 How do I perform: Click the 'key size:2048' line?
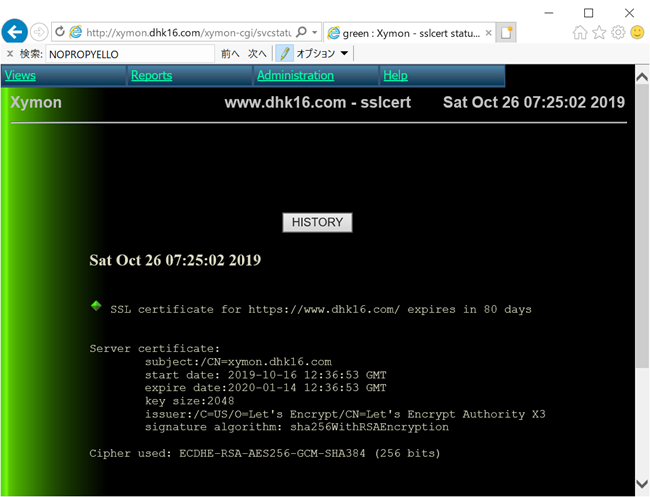click(189, 401)
